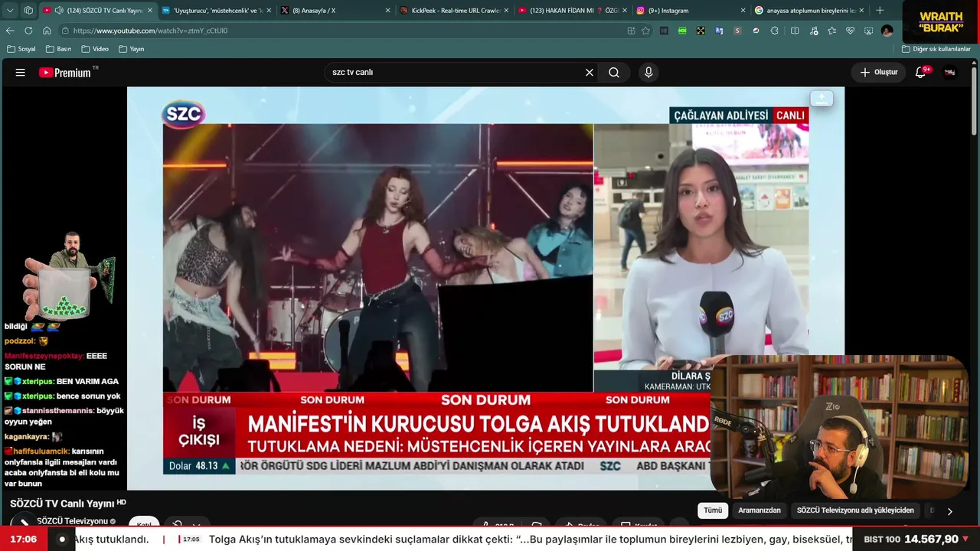This screenshot has width=980, height=551.
Task: Open the translate extension icon
Action: [x=719, y=31]
